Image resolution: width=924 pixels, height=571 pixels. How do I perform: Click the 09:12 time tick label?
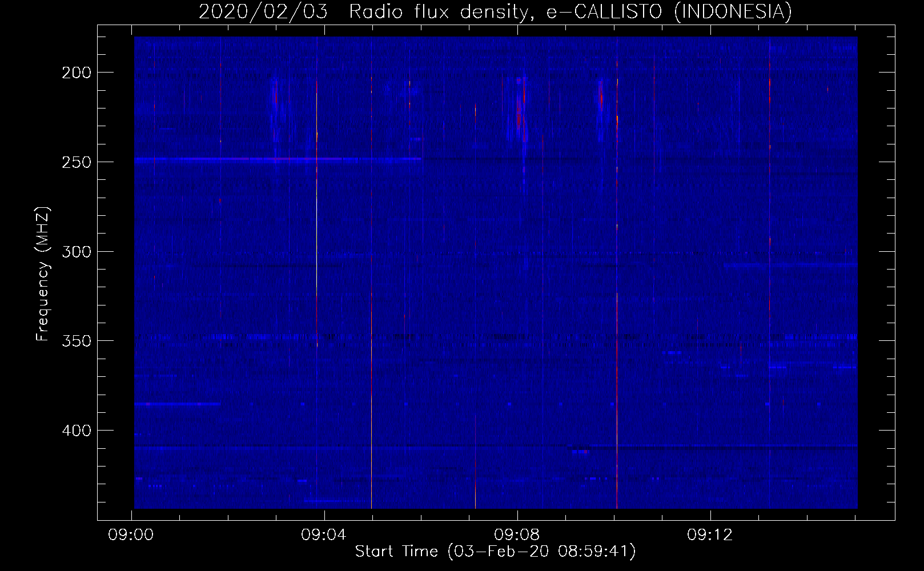[x=710, y=535]
